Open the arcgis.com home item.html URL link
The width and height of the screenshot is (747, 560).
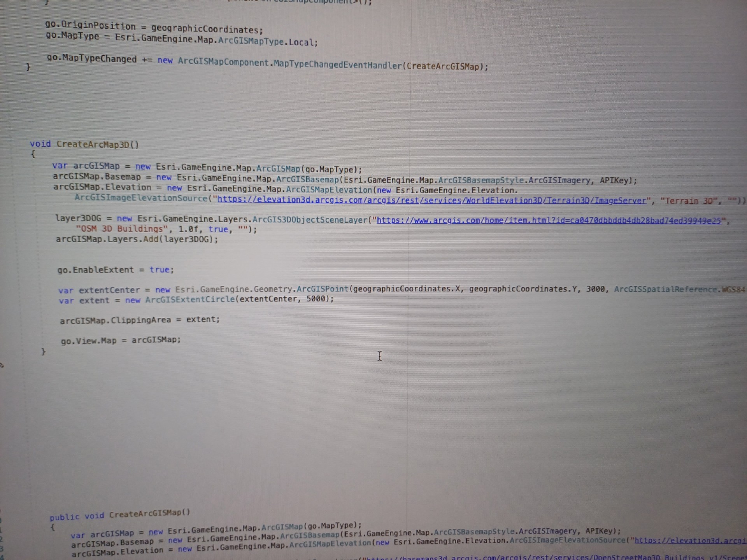[549, 220]
